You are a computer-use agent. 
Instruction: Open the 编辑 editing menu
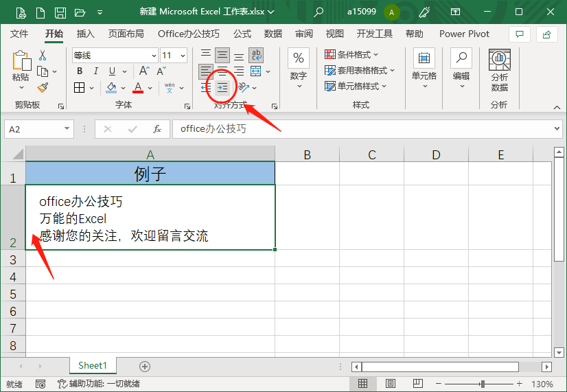click(461, 69)
